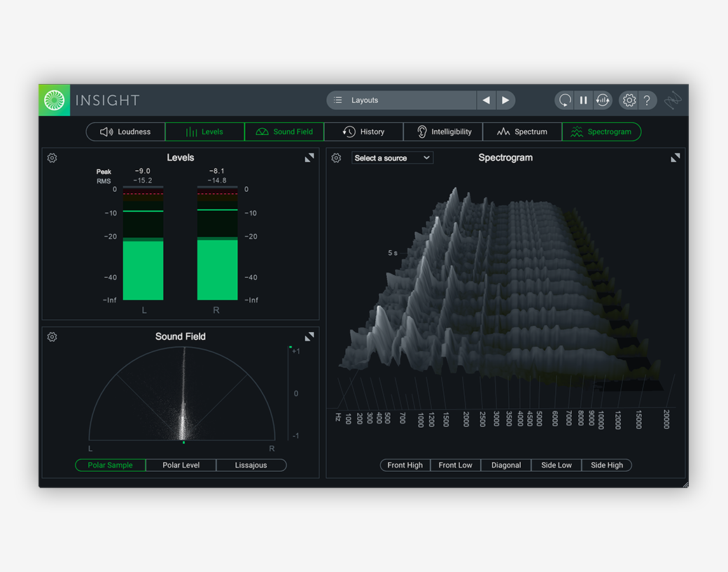Screen dimensions: 728x572
Task: Open Levels panel settings gear
Action: pos(52,158)
